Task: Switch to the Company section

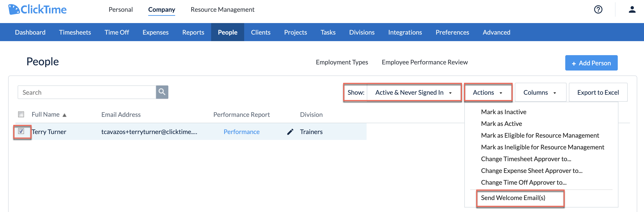Action: [162, 9]
